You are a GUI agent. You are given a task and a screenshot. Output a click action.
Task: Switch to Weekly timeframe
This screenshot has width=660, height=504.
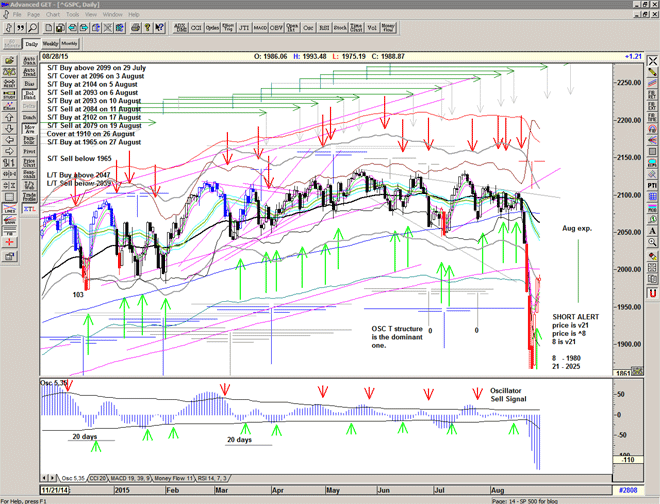[x=50, y=45]
